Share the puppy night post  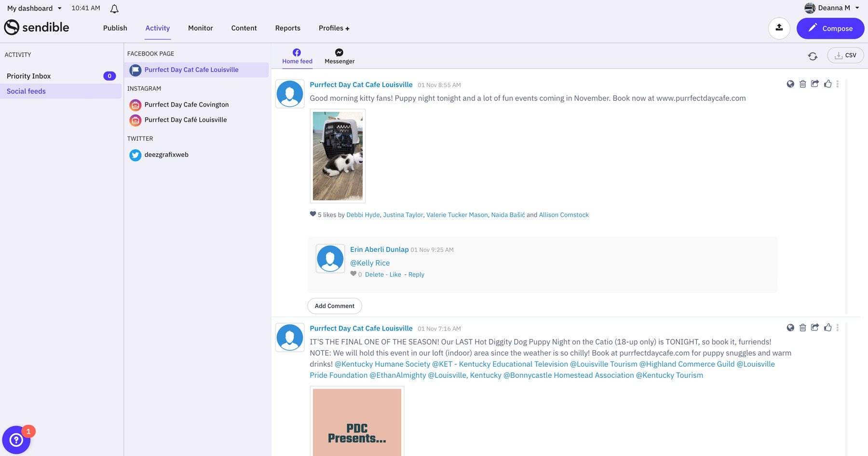coord(815,327)
